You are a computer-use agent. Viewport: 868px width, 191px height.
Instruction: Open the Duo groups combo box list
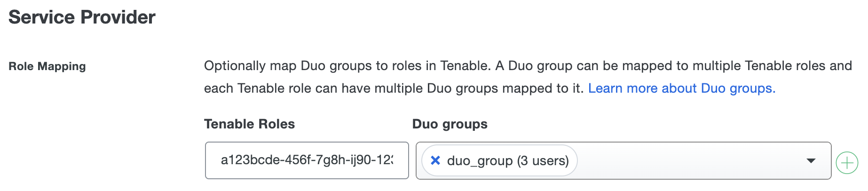point(811,161)
